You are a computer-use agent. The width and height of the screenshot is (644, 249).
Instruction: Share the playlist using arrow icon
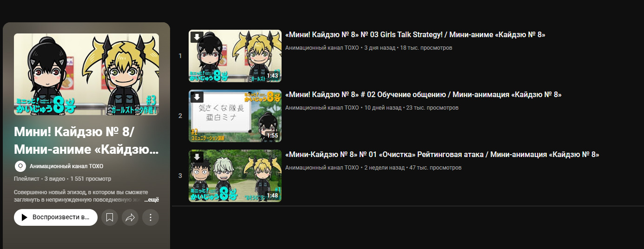[x=130, y=217]
